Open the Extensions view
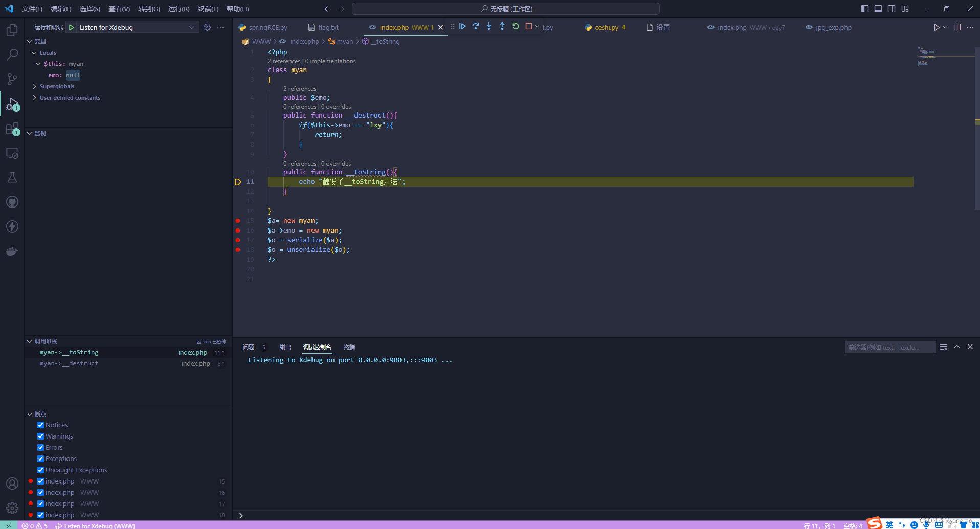Image resolution: width=980 pixels, height=529 pixels. point(12,128)
